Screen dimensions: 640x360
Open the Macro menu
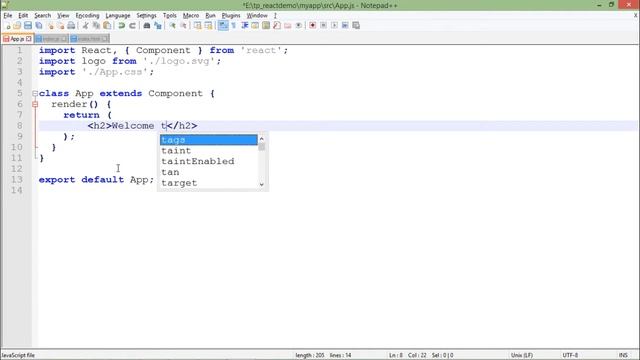point(191,16)
